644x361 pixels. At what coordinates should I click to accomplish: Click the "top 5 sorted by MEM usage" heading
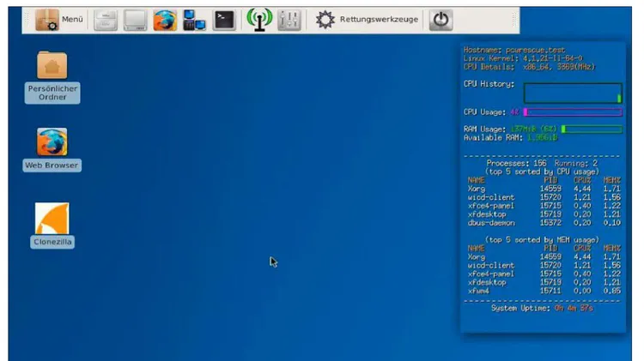(x=542, y=240)
